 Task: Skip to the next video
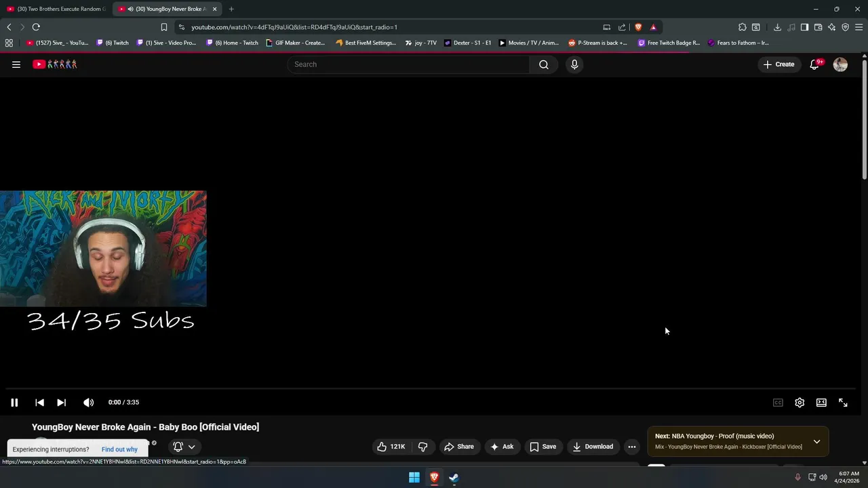[61, 403]
